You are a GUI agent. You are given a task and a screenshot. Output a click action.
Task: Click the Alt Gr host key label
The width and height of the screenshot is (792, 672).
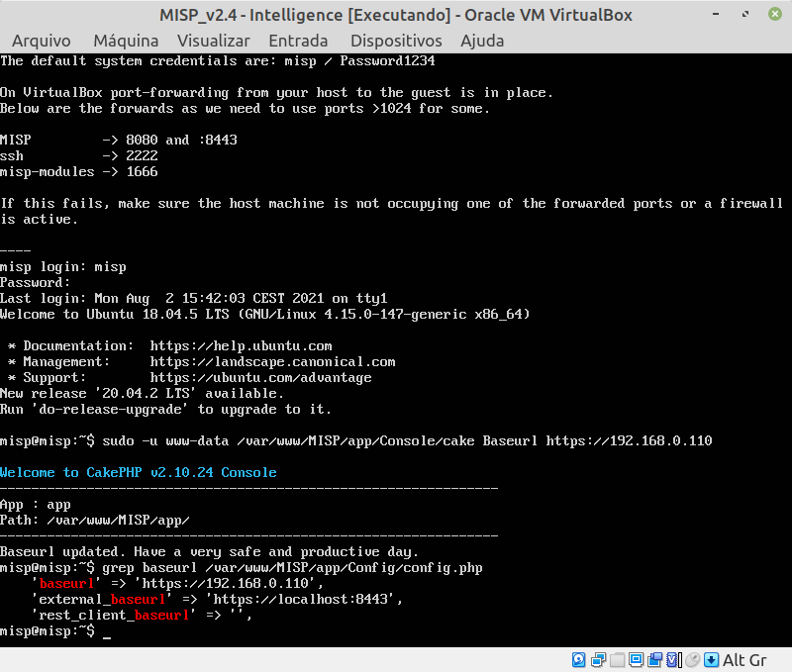click(x=744, y=660)
